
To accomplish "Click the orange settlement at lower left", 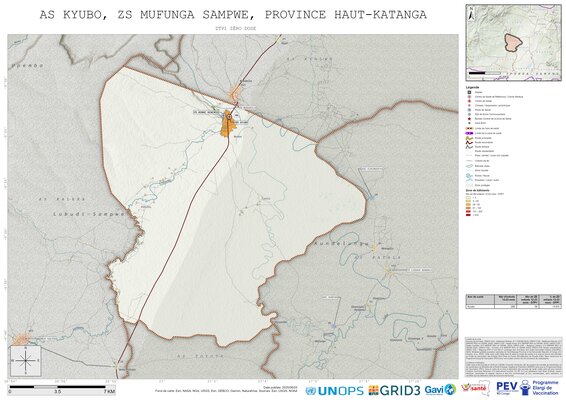I will pos(21,339).
